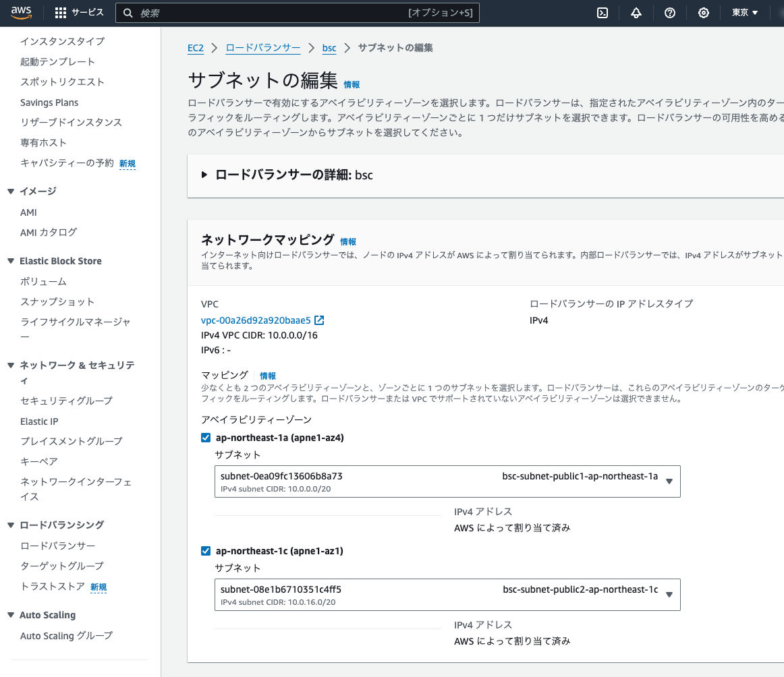Click the EC2 breadcrumb link

195,48
